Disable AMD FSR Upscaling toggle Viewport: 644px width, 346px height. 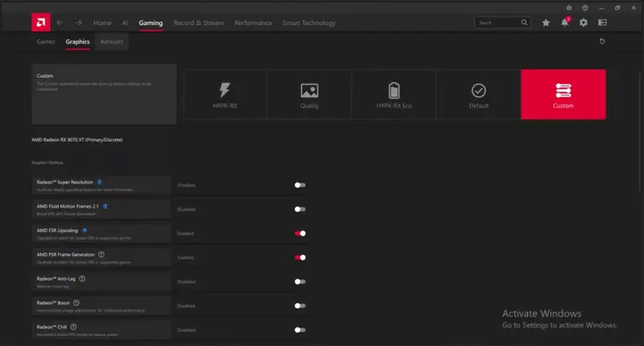point(300,234)
